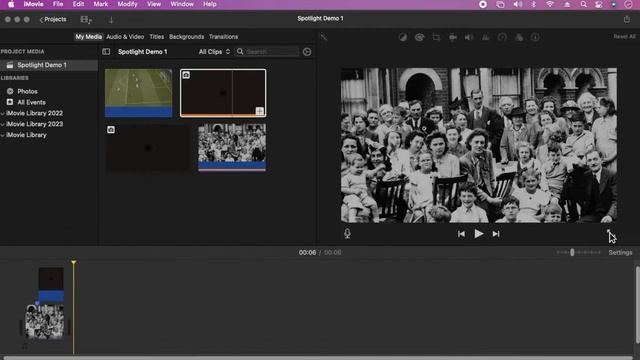Open the Window menu
The height and width of the screenshot is (360, 640).
click(182, 4)
